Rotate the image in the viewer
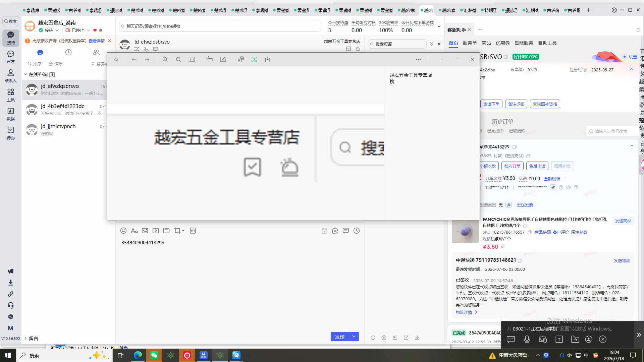Screen dimensions: 644x362 (210, 59)
